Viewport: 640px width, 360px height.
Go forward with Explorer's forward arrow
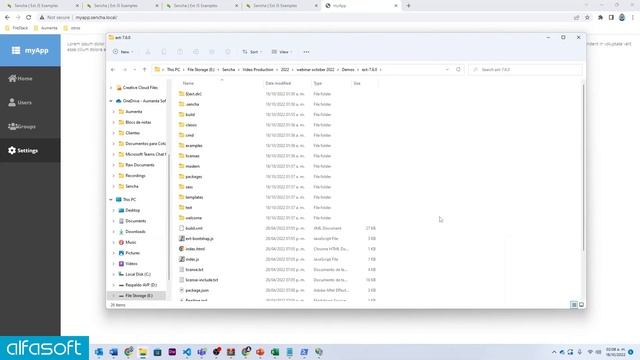125,70
